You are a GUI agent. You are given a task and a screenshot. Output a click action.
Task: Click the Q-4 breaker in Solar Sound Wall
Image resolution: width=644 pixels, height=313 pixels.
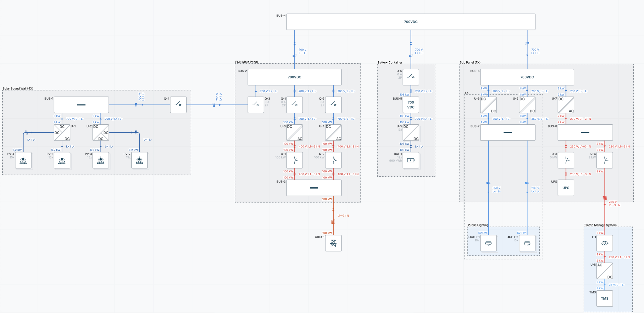(x=178, y=105)
